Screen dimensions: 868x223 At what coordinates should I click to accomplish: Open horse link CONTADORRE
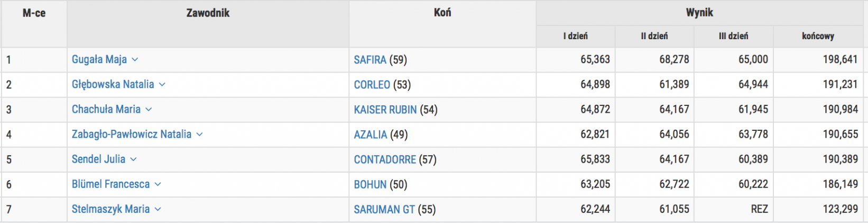385,159
